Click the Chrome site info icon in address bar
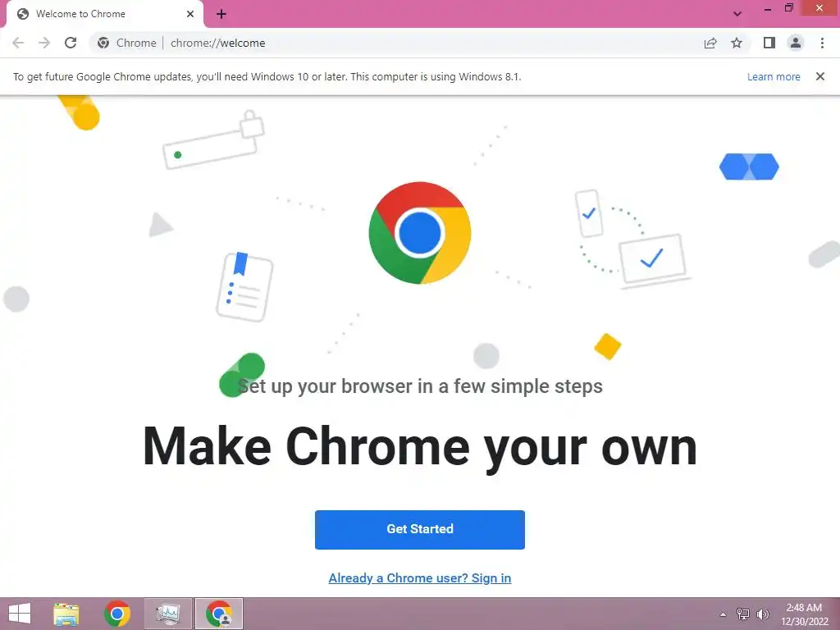840x630 pixels. [103, 43]
